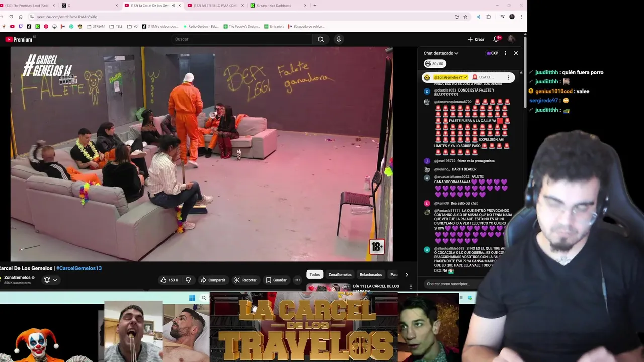The width and height of the screenshot is (644, 362).
Task: Go to browser home page
Action: pos(20,17)
